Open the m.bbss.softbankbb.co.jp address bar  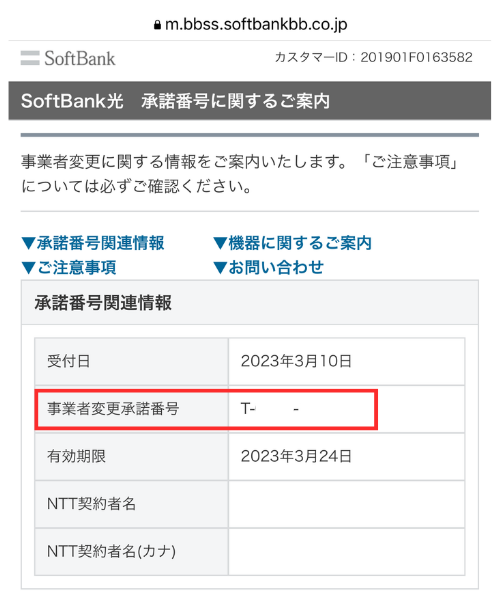point(250,25)
